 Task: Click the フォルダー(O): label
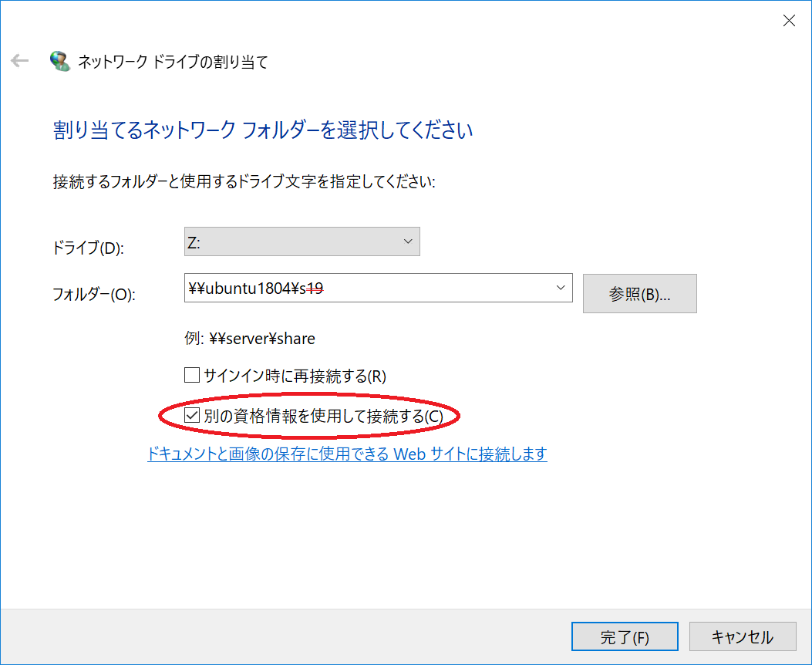coord(94,294)
